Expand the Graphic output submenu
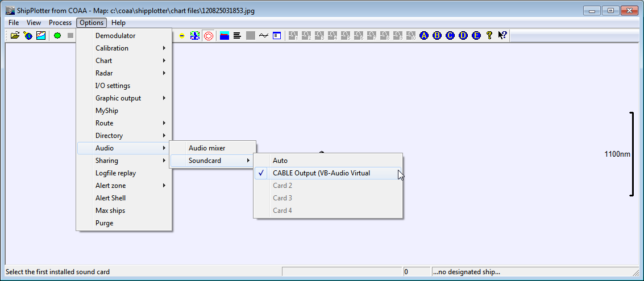The height and width of the screenshot is (281, 644). pyautogui.click(x=124, y=98)
